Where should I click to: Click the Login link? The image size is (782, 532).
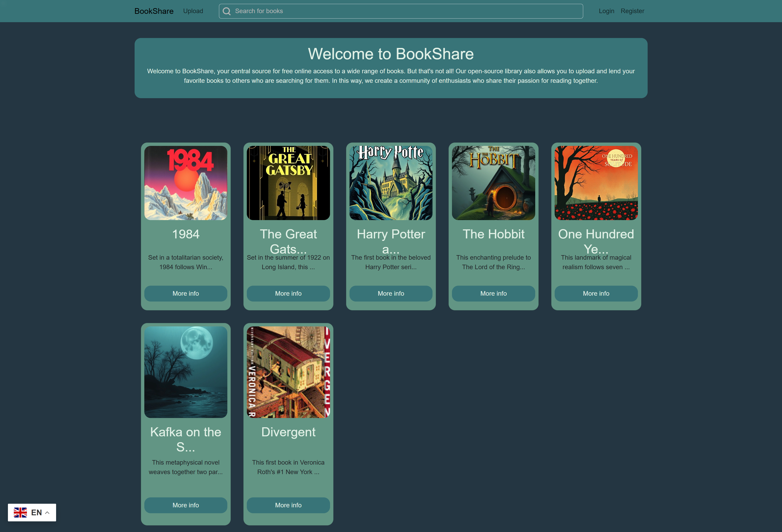pyautogui.click(x=606, y=11)
